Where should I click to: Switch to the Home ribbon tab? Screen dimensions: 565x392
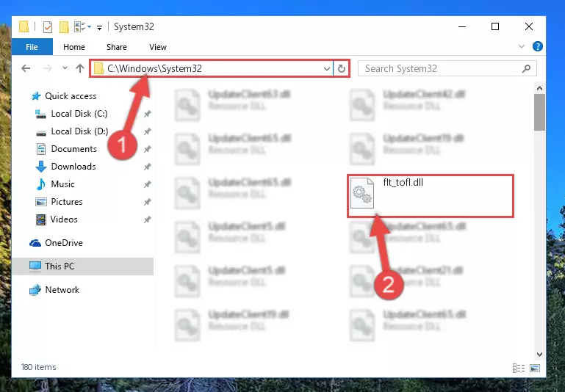(74, 47)
